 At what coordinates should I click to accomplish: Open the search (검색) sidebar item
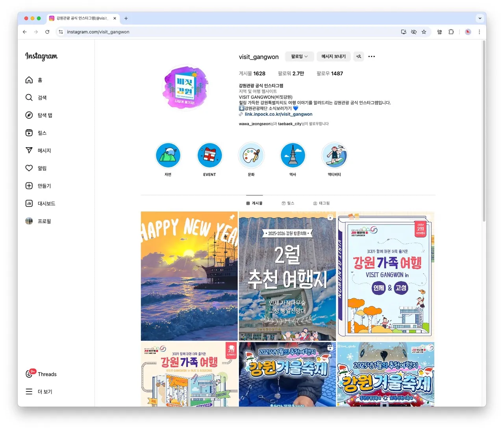click(x=36, y=98)
